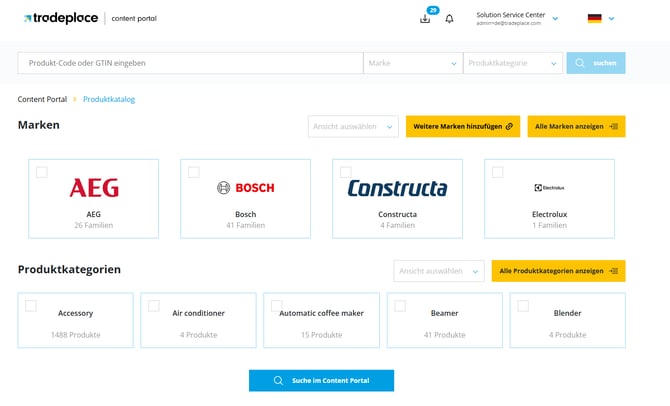670x406 pixels.
Task: Click Suche im Content Portal button
Action: (321, 380)
